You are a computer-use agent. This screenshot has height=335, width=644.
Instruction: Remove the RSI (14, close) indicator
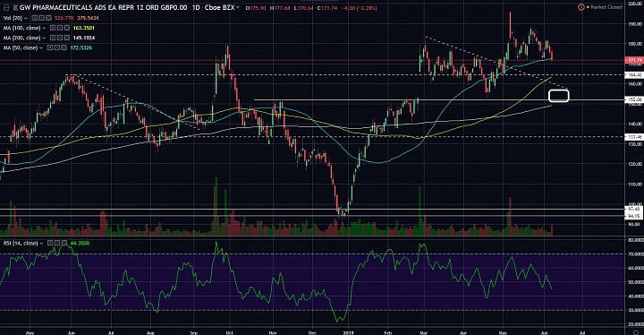64,244
